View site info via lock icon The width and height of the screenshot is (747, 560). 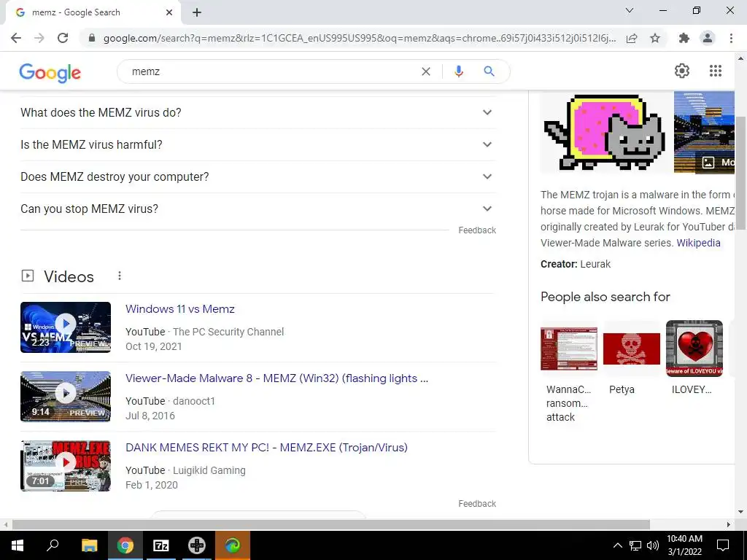[92, 38]
